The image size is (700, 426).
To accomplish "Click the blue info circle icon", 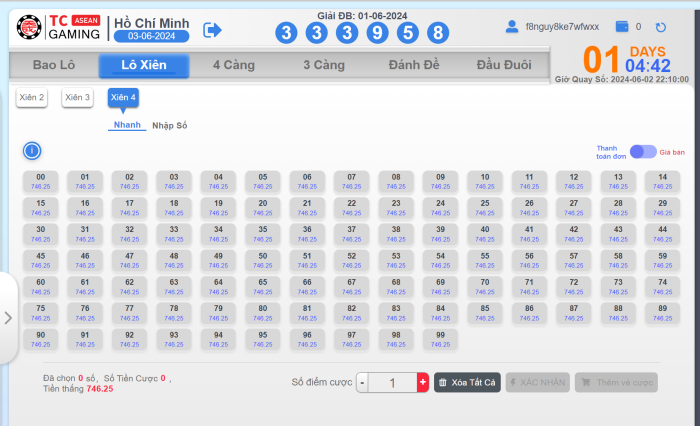I will [32, 151].
